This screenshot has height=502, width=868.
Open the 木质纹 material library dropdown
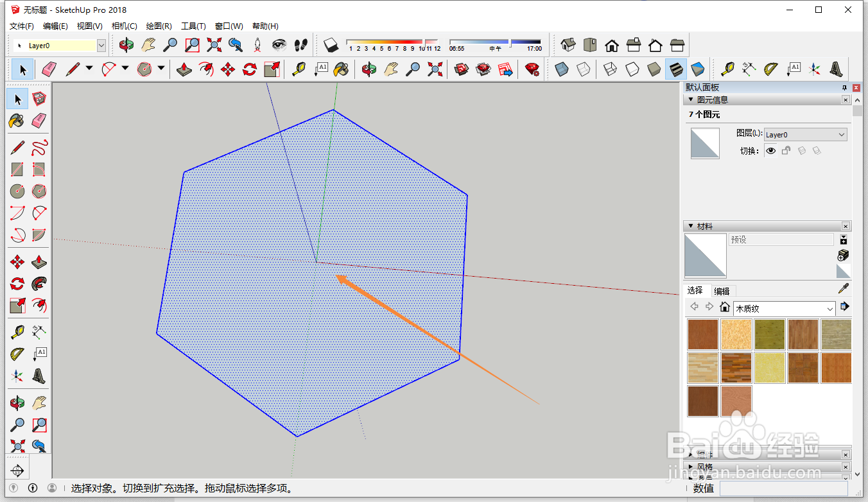coord(784,309)
